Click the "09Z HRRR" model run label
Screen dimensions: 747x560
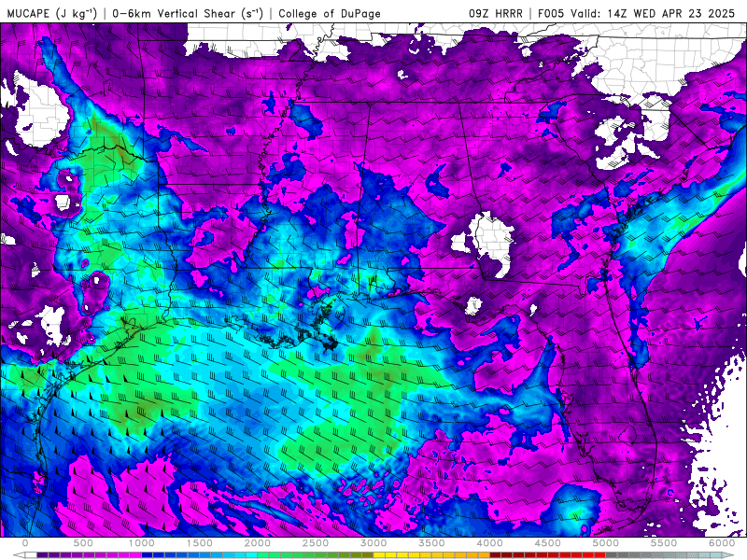(x=496, y=13)
